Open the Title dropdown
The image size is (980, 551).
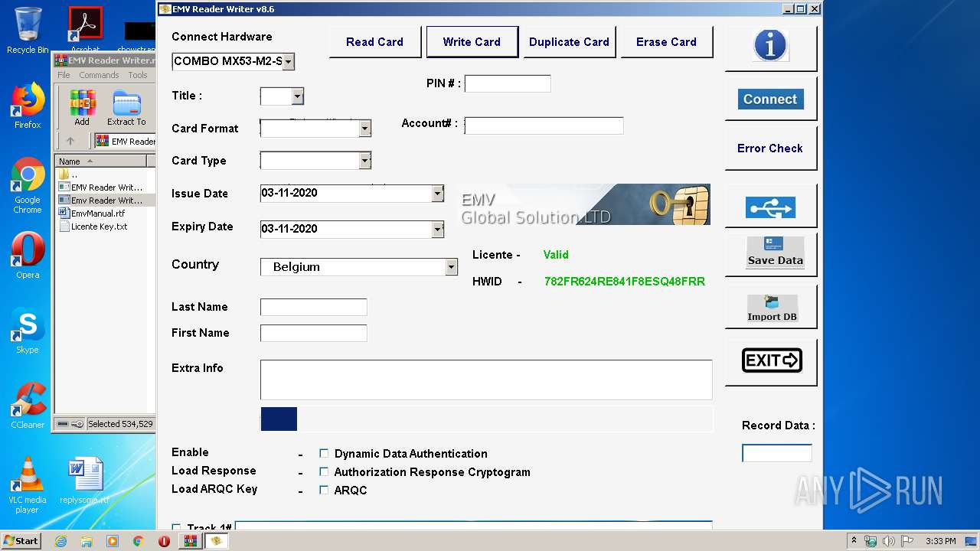[x=298, y=96]
